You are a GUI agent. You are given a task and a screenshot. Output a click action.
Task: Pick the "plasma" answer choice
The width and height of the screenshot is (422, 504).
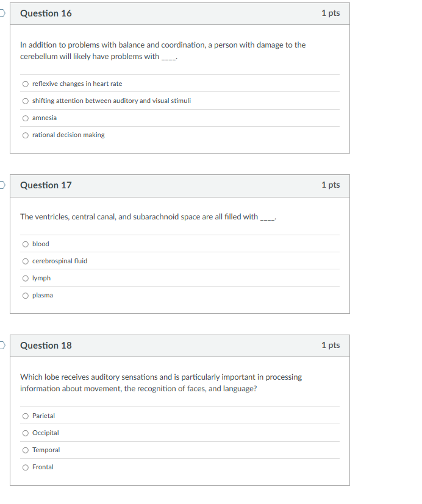[x=25, y=295]
